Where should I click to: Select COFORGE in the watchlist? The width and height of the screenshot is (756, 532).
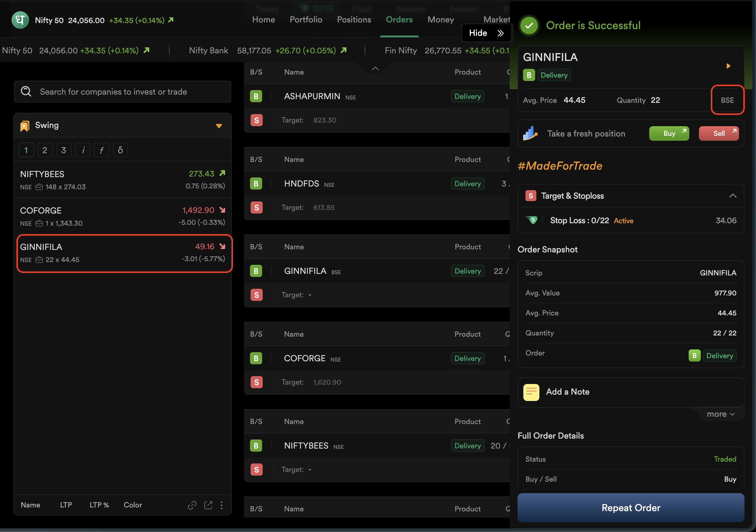123,216
